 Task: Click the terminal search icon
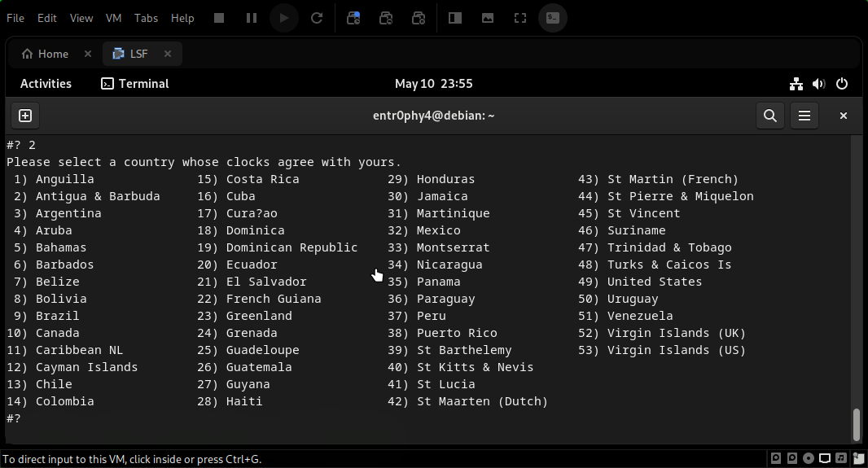pos(769,116)
